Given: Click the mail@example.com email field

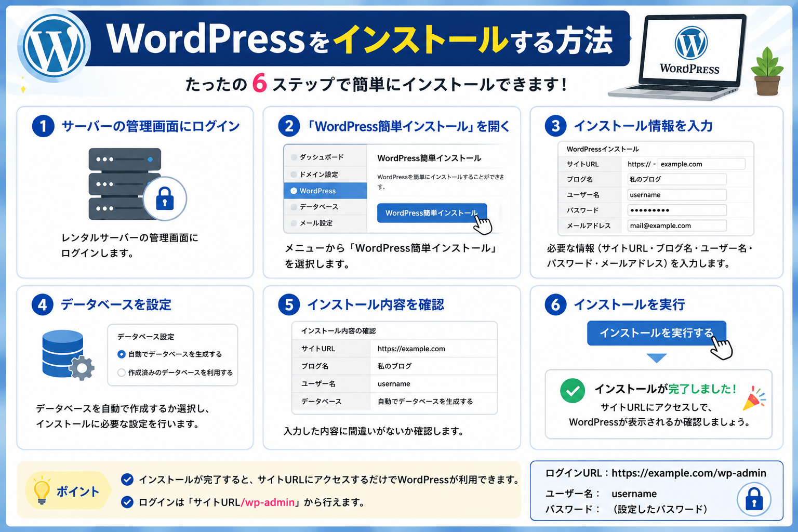Looking at the screenshot, I should [x=677, y=225].
